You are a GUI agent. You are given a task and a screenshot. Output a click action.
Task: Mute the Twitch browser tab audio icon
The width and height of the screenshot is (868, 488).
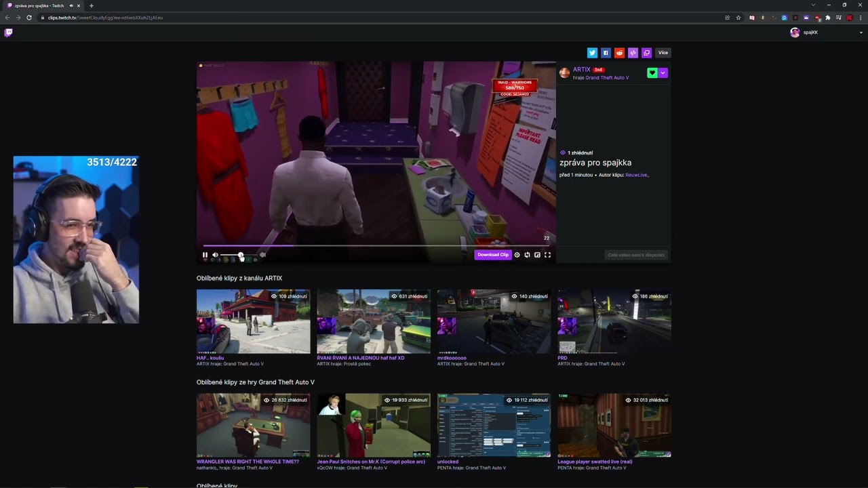tap(71, 5)
